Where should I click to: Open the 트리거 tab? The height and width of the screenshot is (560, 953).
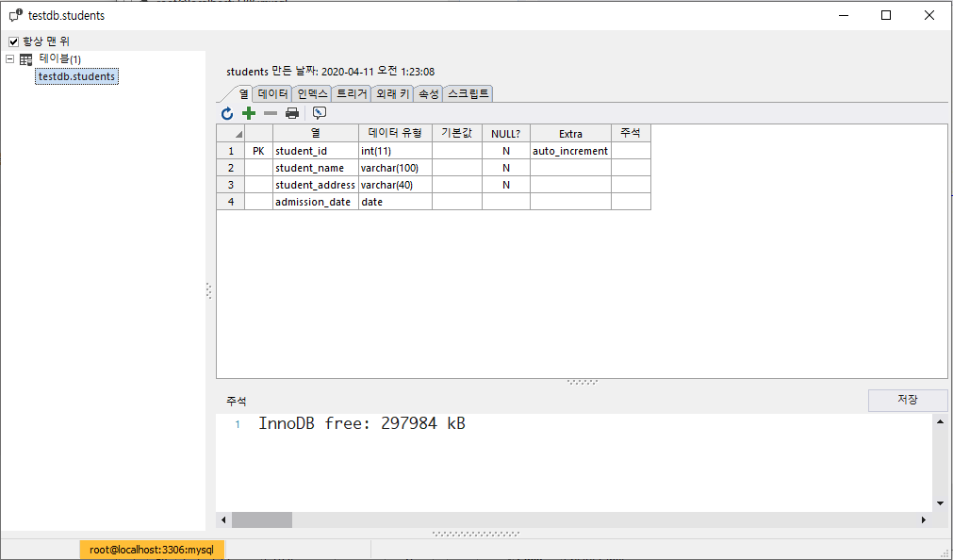click(x=352, y=93)
